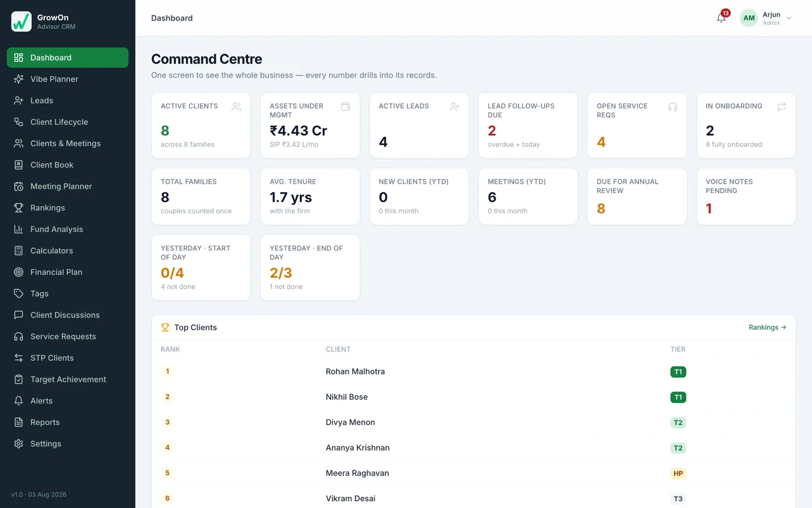Open the Rankings link in Top Clients

pos(767,327)
